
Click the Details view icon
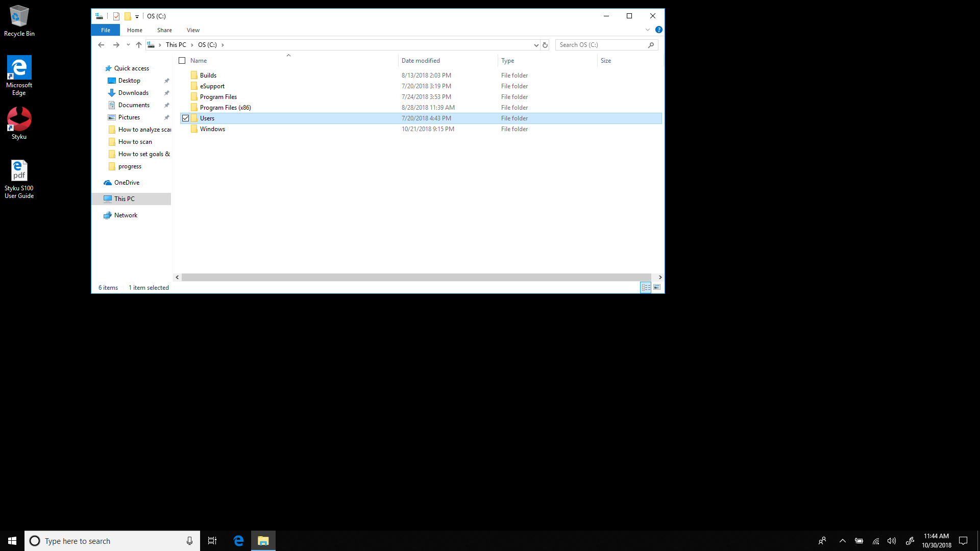(646, 287)
